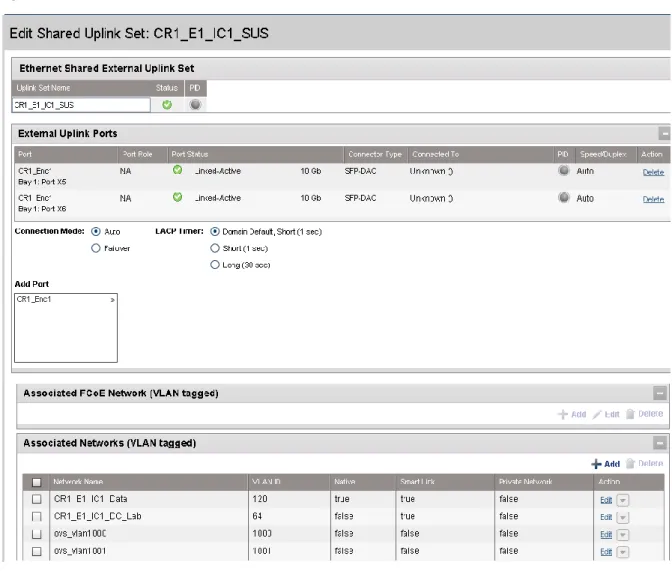The height and width of the screenshot is (571, 672).
Task: Click VLAN ID value 120
Action: coord(260,499)
